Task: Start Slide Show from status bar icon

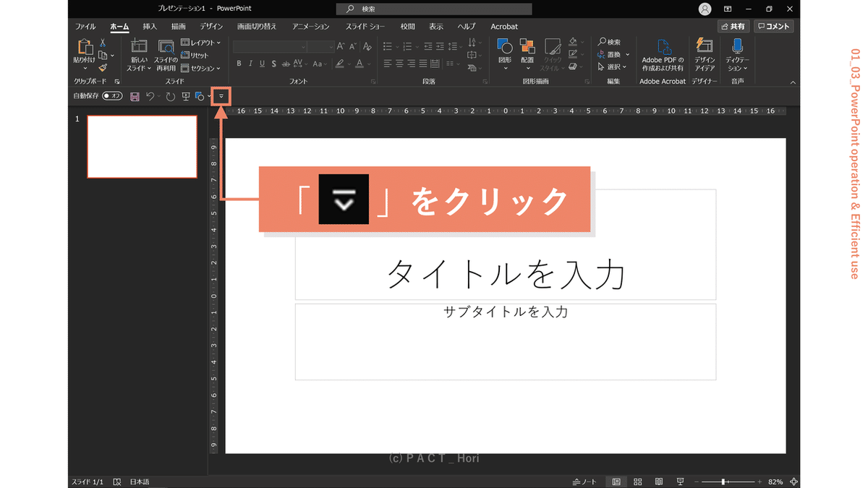Action: [680, 481]
